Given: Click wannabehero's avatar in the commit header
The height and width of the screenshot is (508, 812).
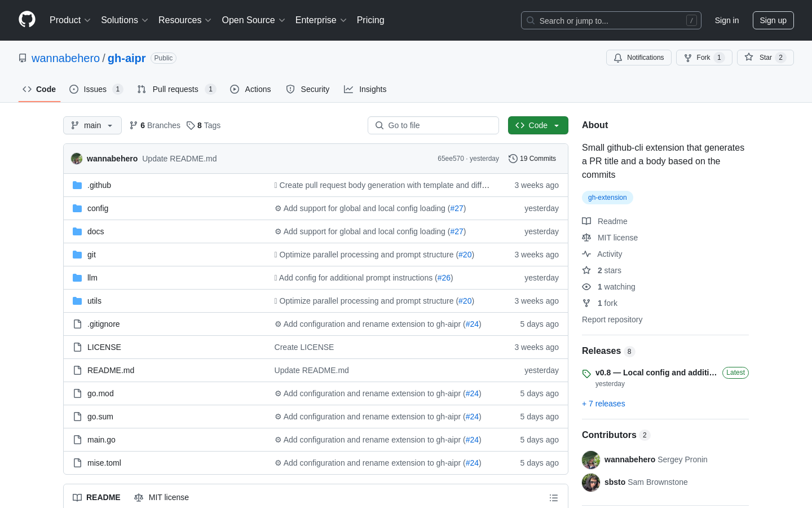Looking at the screenshot, I should 77,159.
